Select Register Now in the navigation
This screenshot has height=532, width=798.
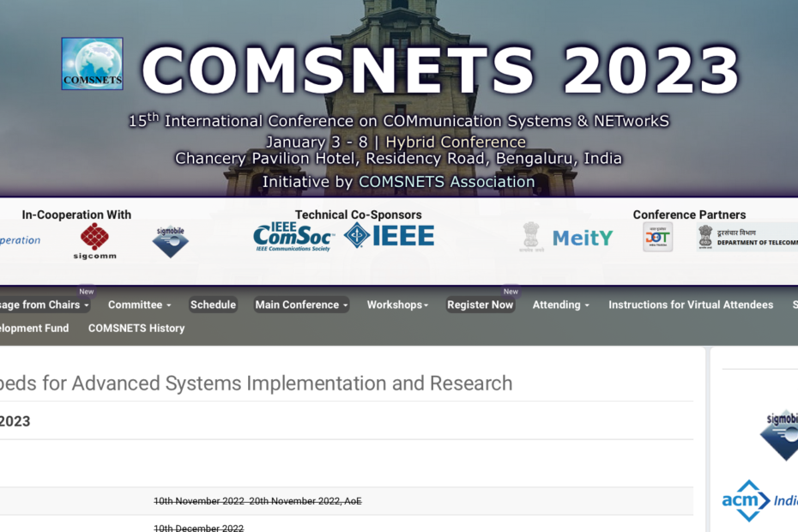[x=480, y=305]
